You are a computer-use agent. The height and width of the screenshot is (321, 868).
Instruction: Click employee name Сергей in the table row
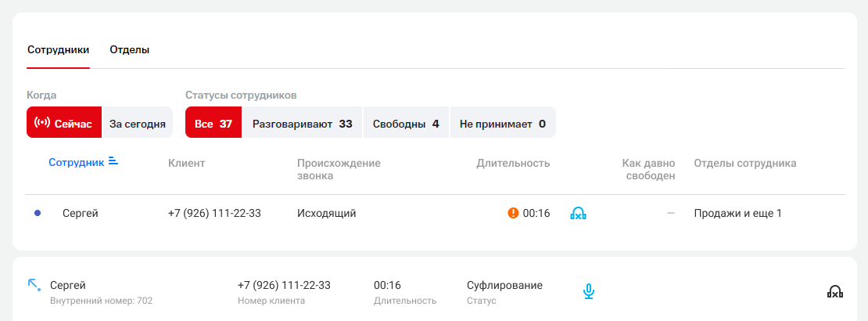(80, 213)
